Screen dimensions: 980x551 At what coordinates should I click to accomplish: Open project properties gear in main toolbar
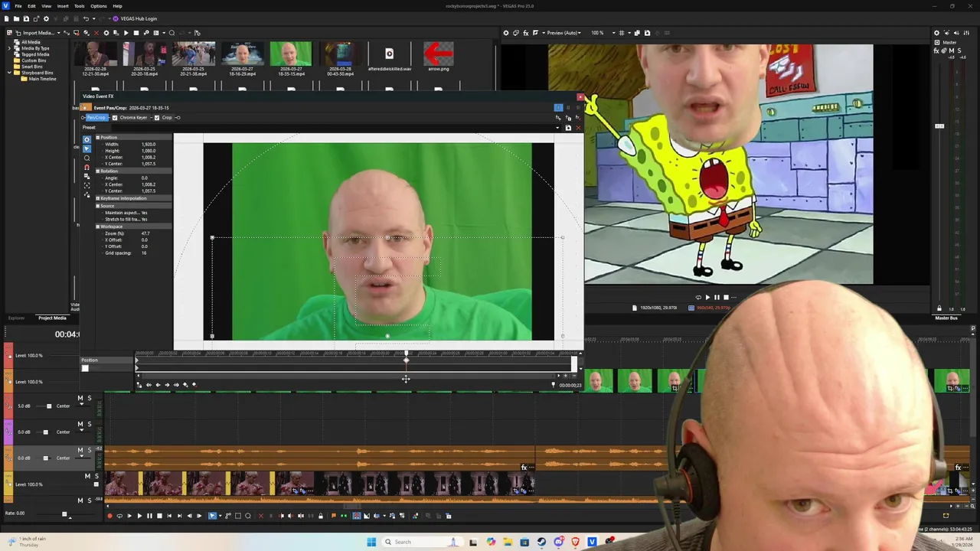pyautogui.click(x=46, y=18)
